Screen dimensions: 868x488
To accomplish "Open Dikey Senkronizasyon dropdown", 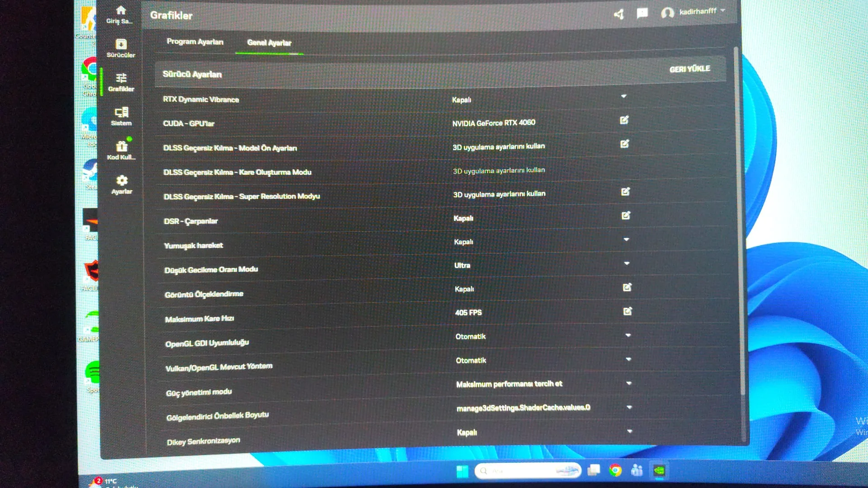I will pyautogui.click(x=629, y=431).
